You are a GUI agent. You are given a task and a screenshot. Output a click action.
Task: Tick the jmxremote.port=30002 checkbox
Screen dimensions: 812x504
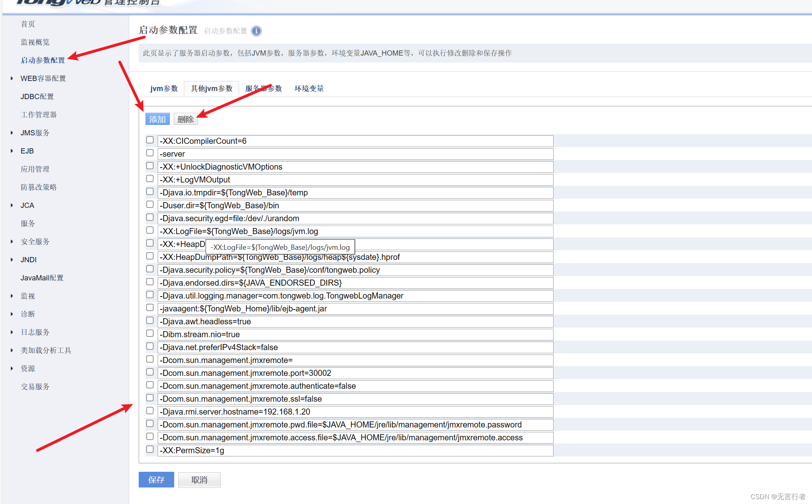(x=150, y=372)
